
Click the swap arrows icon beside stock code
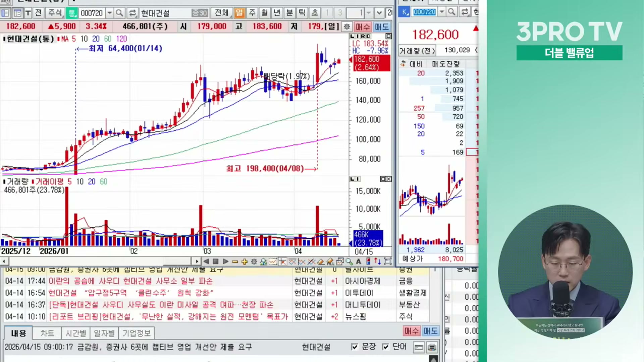[132, 13]
